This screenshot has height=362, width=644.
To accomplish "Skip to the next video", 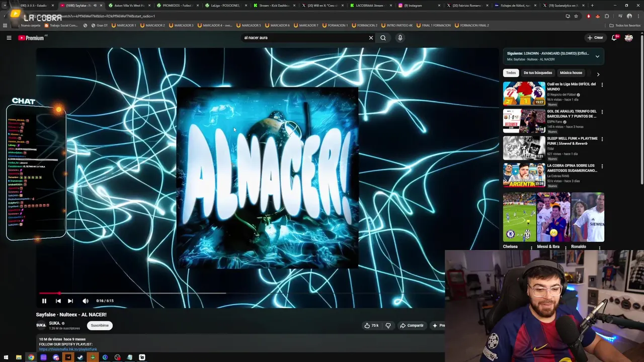I will point(70,301).
